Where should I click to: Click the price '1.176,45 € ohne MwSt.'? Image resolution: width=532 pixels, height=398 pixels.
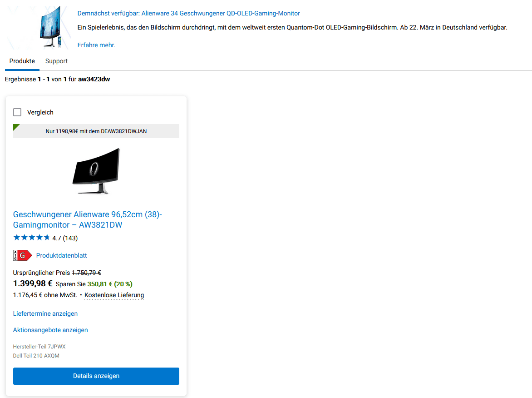click(x=45, y=295)
